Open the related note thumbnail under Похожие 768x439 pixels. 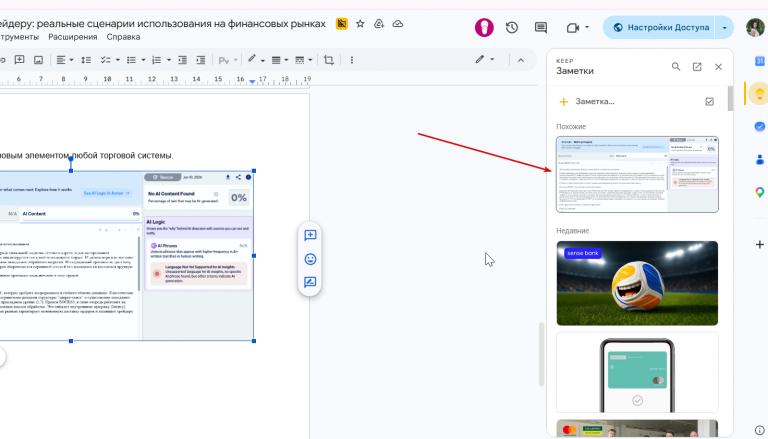[637, 174]
